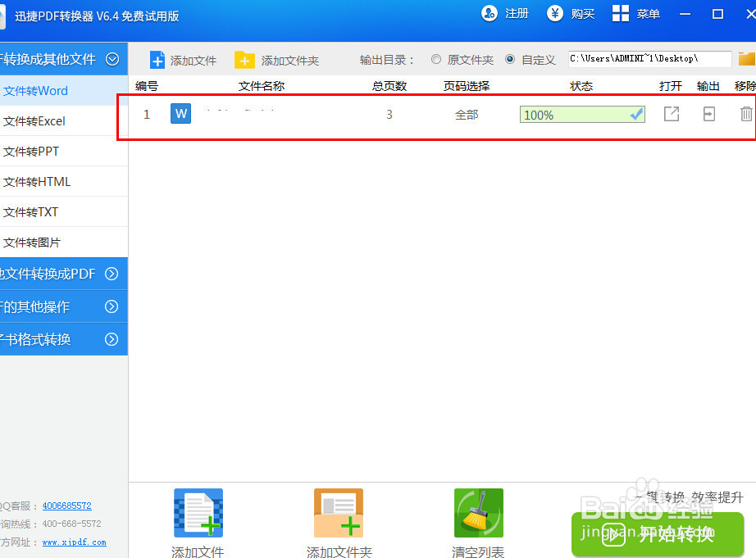The width and height of the screenshot is (756, 558).
Task: Open the www.xjpdf.com website link
Action: click(75, 542)
